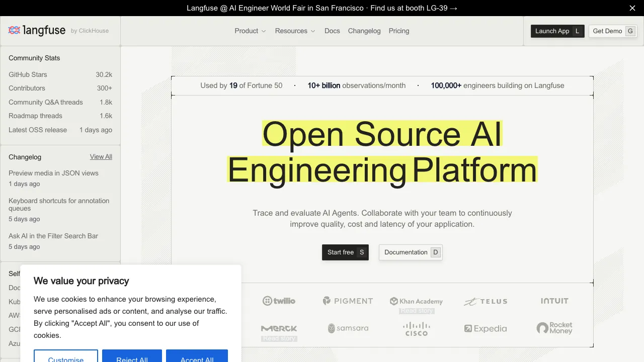Click the 'Community Stats' heading
The image size is (644, 362).
34,58
